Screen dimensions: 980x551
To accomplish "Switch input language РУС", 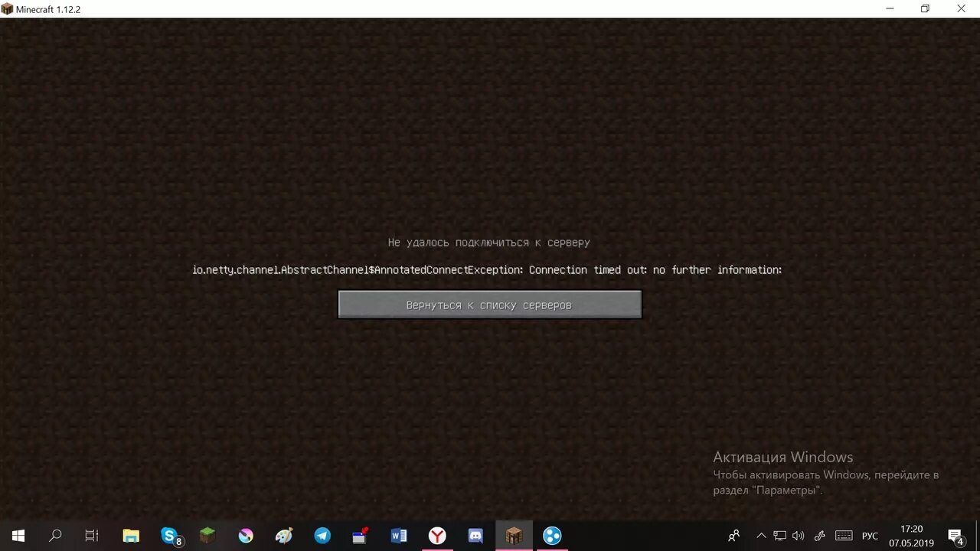I will click(870, 536).
